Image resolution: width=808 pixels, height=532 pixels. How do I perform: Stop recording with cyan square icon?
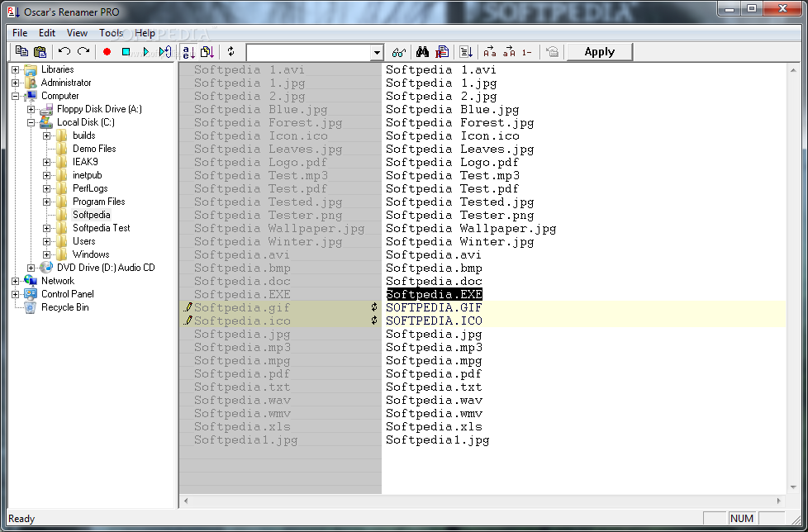(x=126, y=51)
